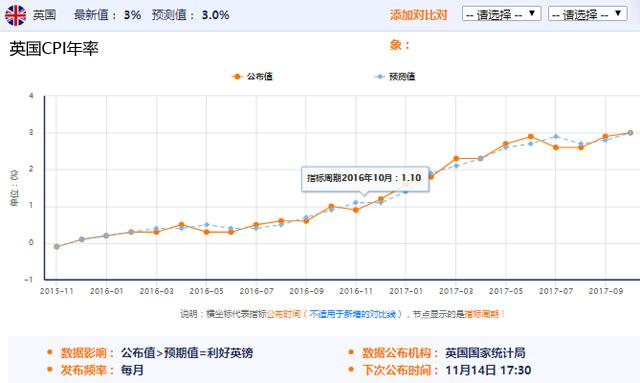The image size is (640, 383).
Task: Toggle the 预测值 blue legend series
Action: click(394, 76)
